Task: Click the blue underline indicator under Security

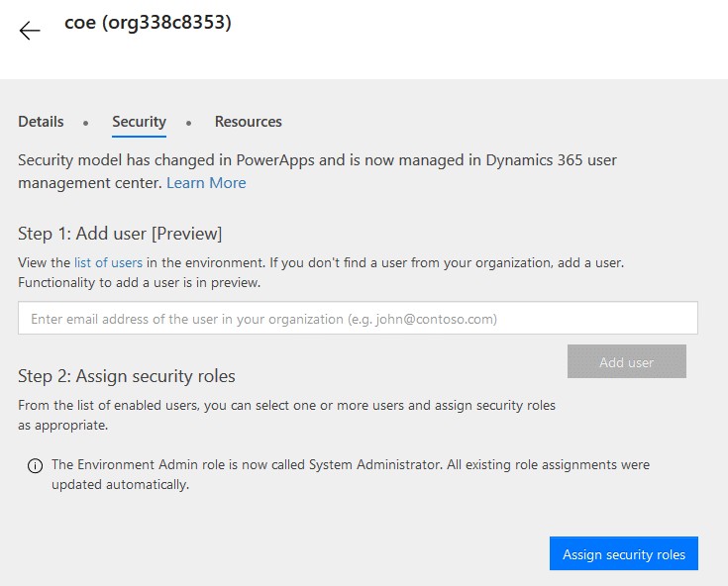Action: click(x=139, y=137)
